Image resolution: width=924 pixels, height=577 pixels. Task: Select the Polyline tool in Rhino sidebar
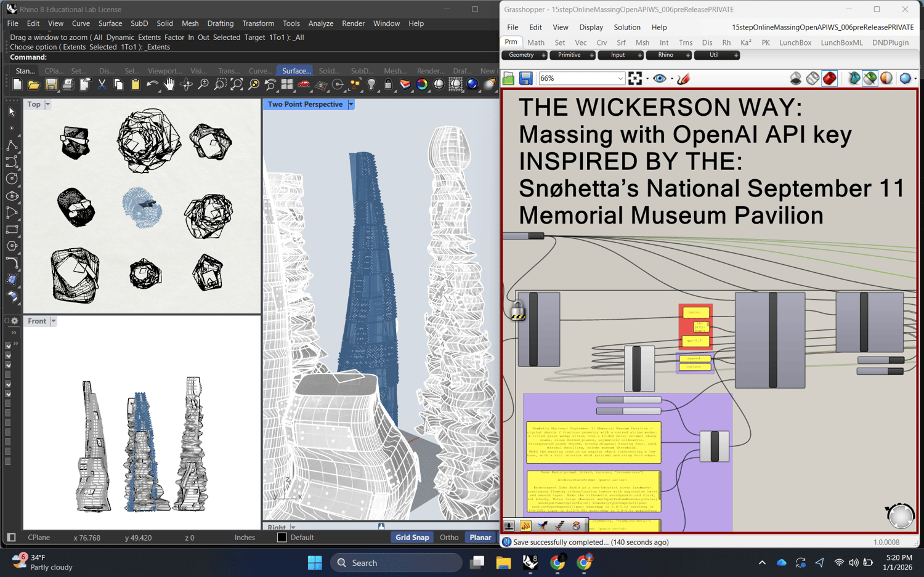12,145
